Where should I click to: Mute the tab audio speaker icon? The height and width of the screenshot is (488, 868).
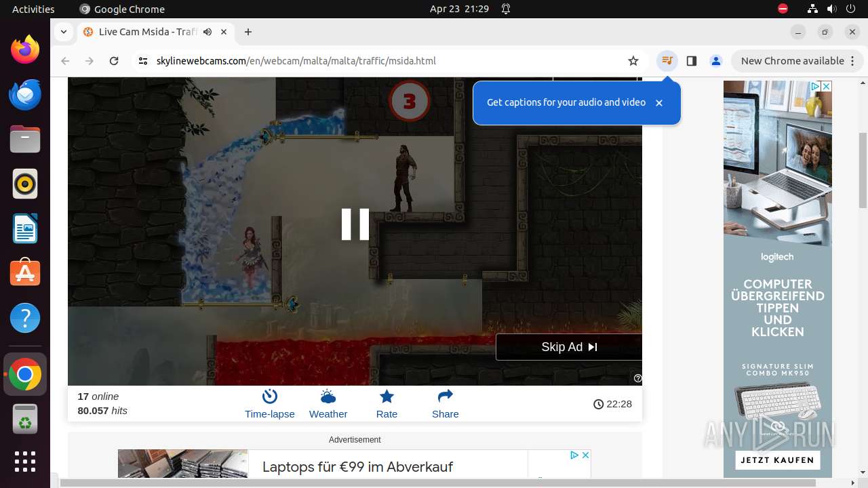pyautogui.click(x=208, y=32)
